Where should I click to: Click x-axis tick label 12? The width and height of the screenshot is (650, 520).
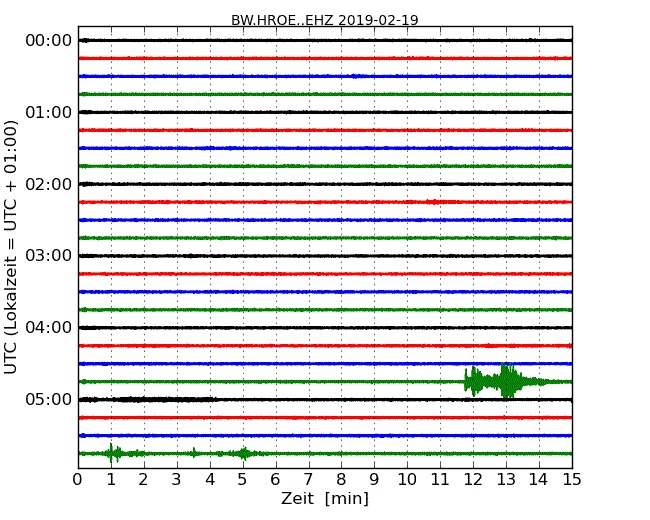pos(473,480)
